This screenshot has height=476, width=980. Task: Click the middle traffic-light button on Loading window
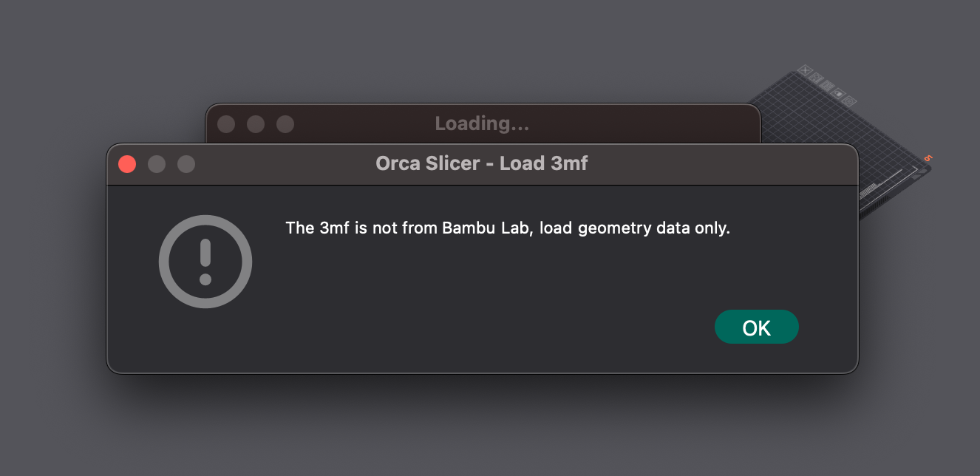tap(256, 123)
